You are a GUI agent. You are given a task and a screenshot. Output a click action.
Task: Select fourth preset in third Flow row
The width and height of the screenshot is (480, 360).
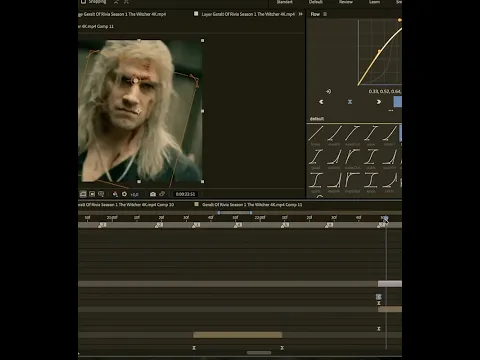click(x=371, y=182)
